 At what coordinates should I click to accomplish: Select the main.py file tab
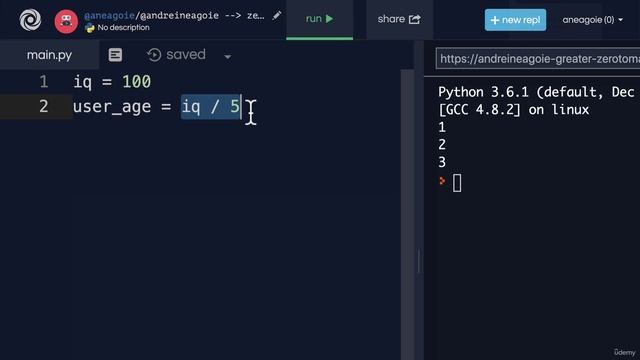pos(49,55)
